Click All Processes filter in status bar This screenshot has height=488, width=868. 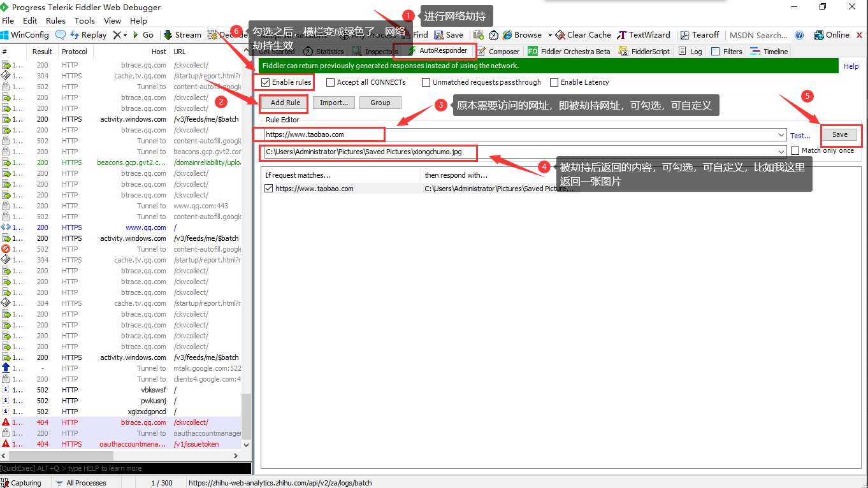[x=80, y=483]
